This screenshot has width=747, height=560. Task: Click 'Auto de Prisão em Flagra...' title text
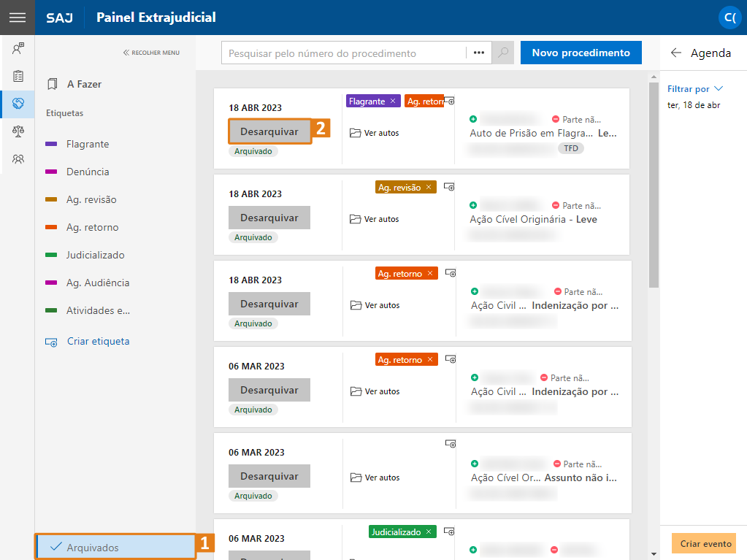[x=531, y=134]
